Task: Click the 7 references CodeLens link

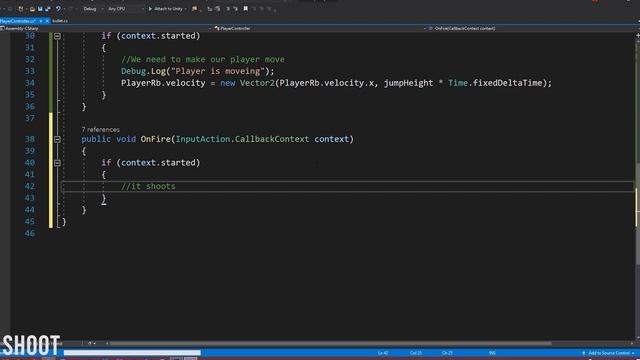Action: (x=100, y=129)
